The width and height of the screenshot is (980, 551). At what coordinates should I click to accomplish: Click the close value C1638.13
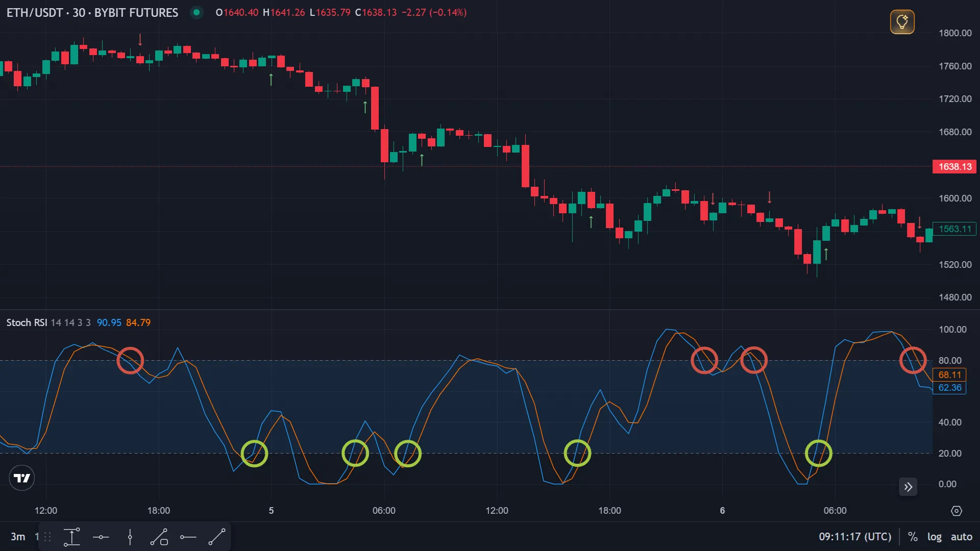click(376, 12)
